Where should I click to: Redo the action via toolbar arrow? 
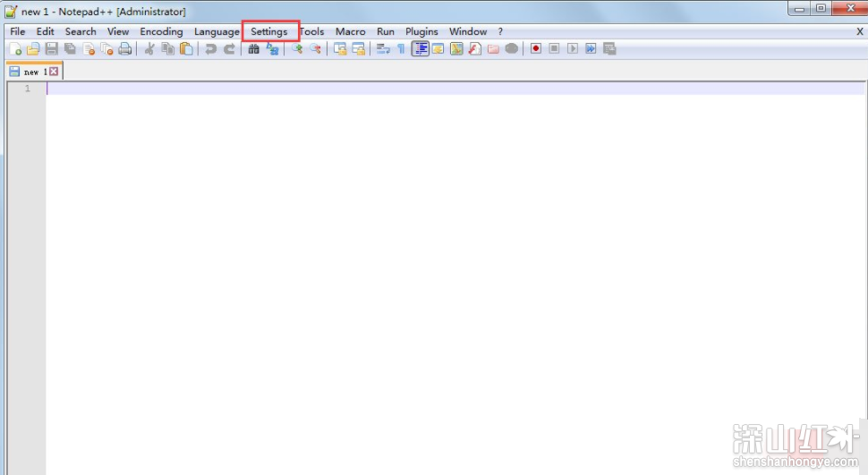[229, 49]
